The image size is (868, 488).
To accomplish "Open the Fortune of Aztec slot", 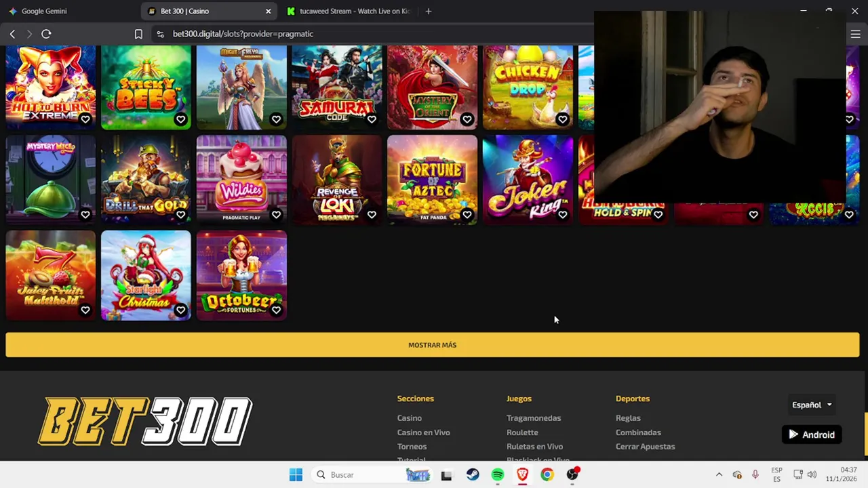I will coord(432,180).
